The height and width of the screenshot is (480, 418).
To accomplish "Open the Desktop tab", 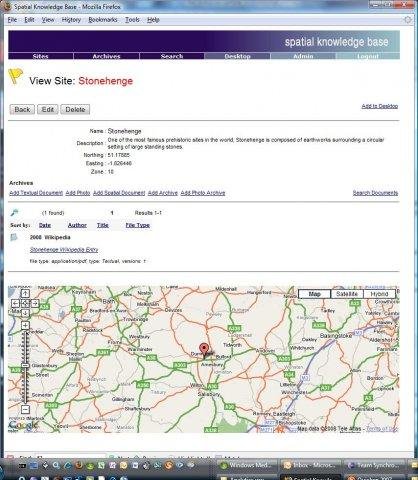I will [x=237, y=56].
